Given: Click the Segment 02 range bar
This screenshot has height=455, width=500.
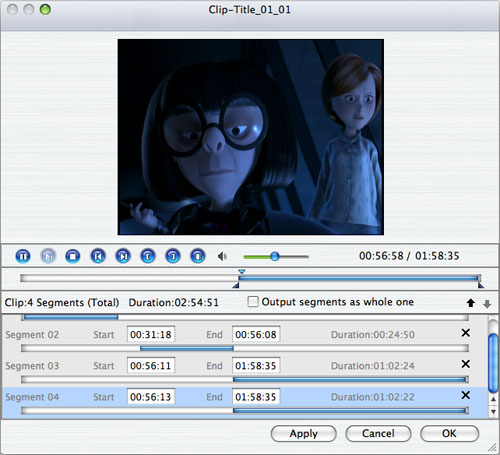Looking at the screenshot, I should click(245, 349).
